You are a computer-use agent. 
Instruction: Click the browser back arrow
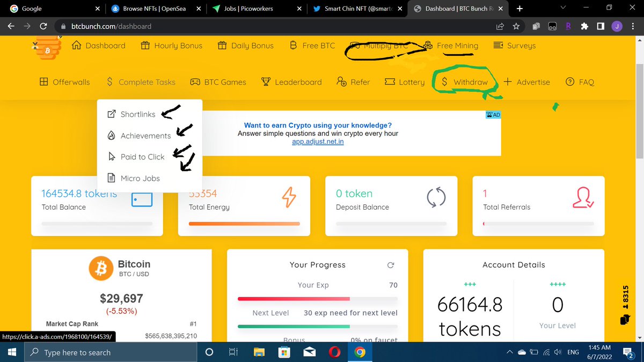11,26
